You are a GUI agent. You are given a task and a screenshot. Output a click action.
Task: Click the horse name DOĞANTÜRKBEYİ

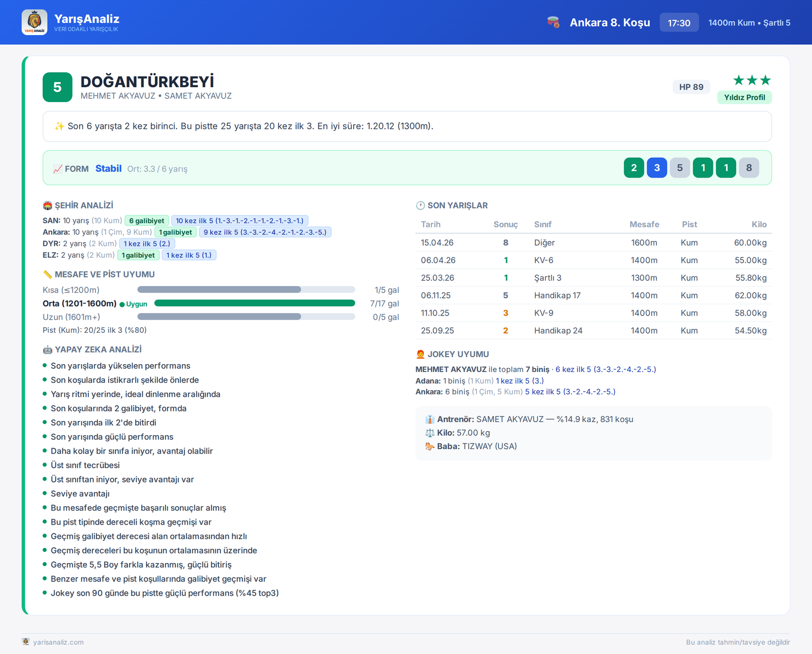pos(147,82)
